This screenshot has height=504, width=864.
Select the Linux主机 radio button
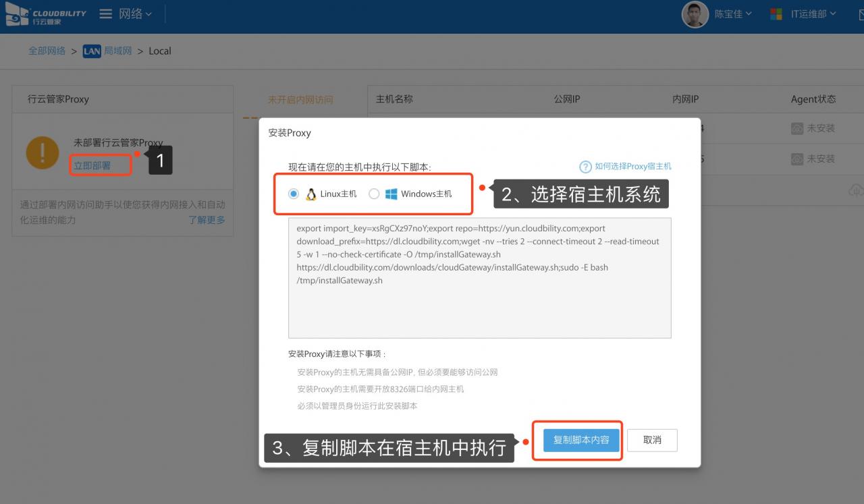(294, 194)
